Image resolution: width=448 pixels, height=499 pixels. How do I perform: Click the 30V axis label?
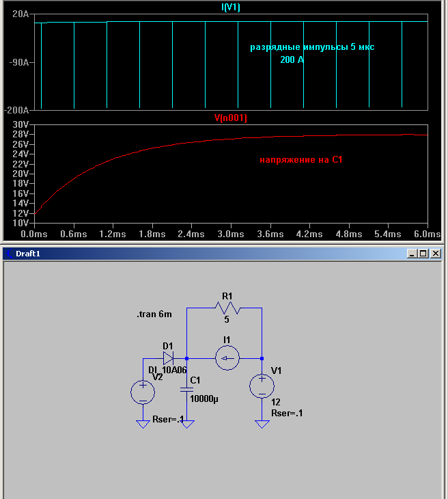pos(20,124)
